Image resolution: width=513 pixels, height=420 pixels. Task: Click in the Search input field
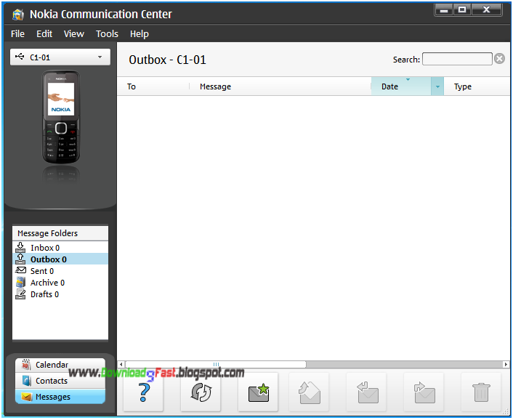457,59
